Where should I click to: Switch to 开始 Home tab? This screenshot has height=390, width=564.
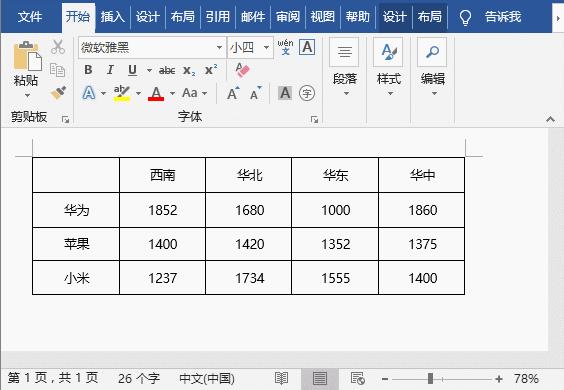[78, 17]
